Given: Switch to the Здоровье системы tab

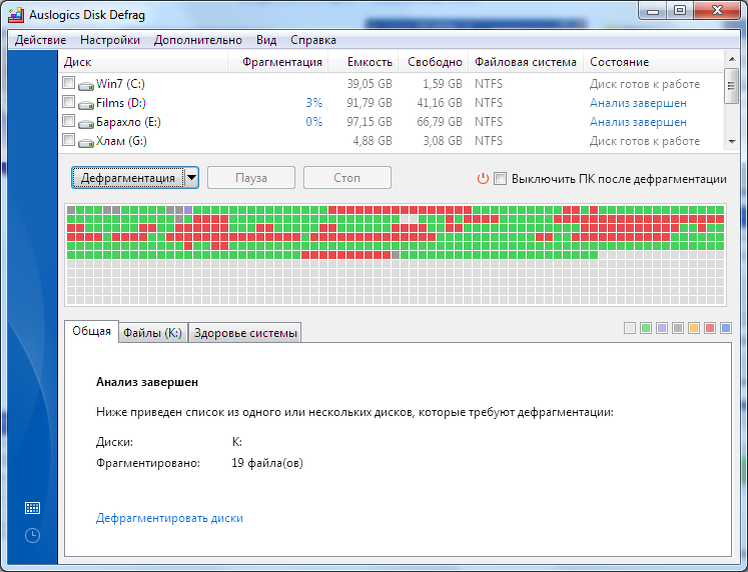Looking at the screenshot, I should (x=245, y=333).
